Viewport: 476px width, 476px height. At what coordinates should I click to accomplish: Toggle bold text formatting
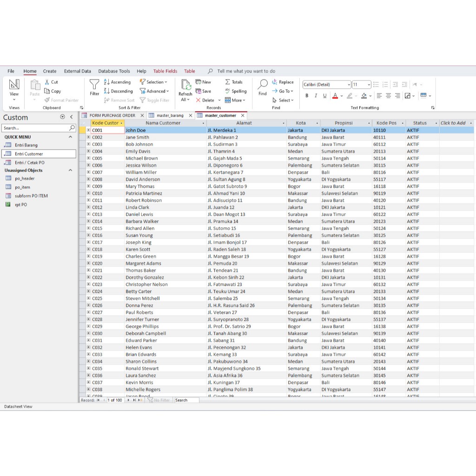click(x=307, y=96)
